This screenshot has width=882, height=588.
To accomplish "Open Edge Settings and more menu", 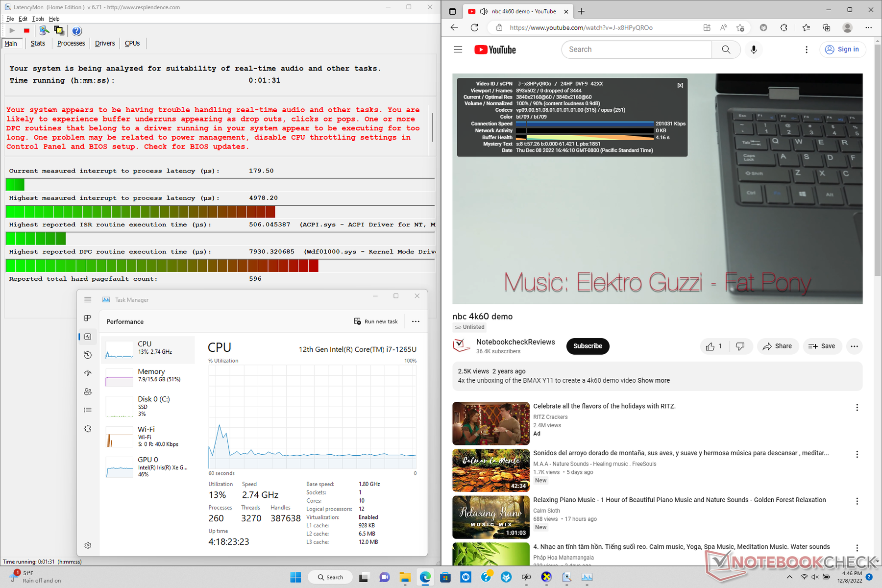I will tap(868, 27).
